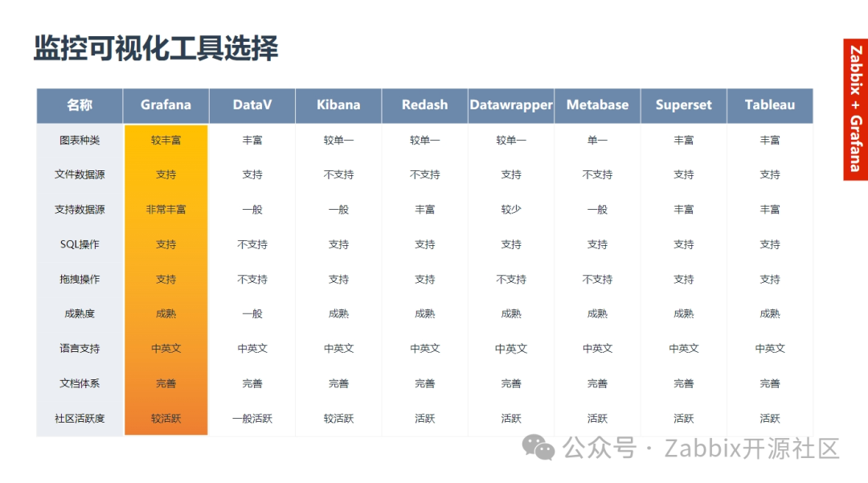
Task: Click the 图表种类 row label
Action: pos(80,140)
